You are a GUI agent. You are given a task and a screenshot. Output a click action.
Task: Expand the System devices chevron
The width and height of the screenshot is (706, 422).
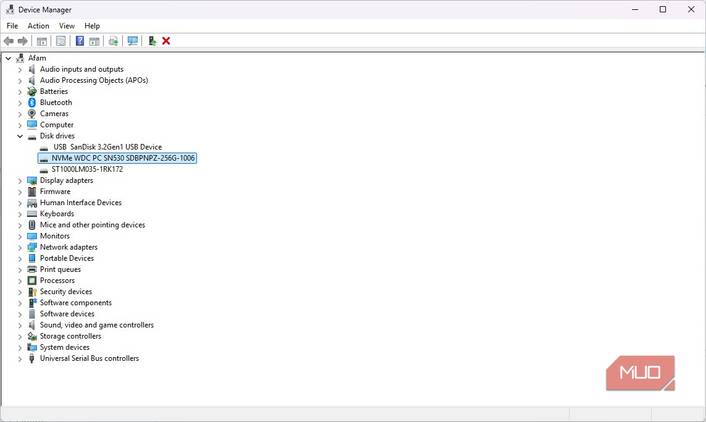(x=20, y=348)
